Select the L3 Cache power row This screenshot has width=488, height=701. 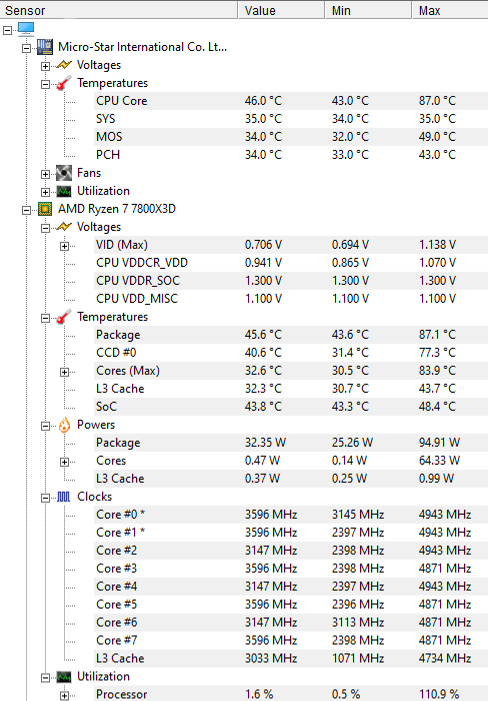(x=291, y=478)
